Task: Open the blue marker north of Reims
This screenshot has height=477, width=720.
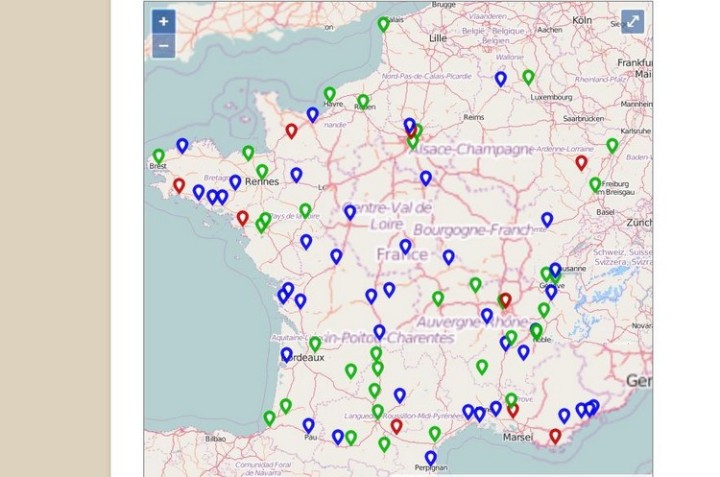Action: [x=500, y=78]
